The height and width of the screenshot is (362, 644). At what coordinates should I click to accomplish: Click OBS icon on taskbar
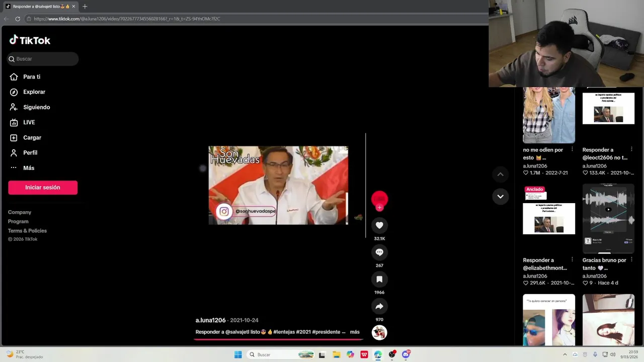pyautogui.click(x=392, y=354)
